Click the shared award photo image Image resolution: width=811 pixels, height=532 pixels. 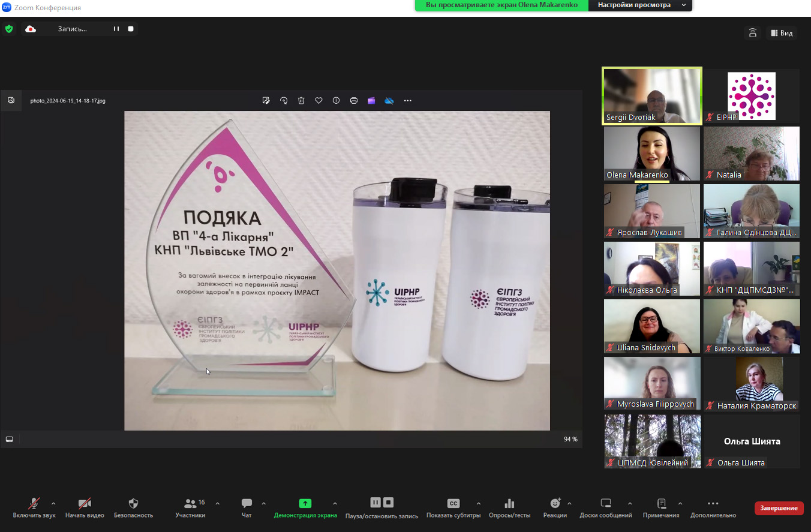[337, 270]
